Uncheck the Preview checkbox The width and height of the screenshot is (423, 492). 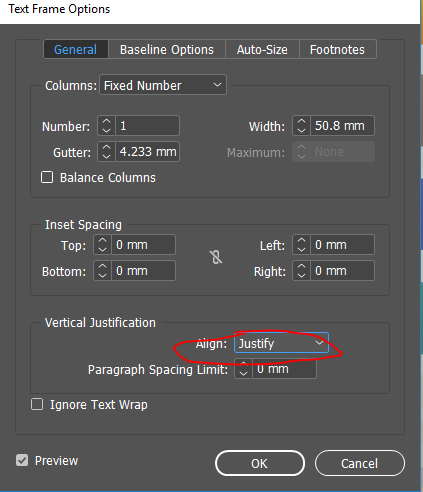pyautogui.click(x=22, y=460)
